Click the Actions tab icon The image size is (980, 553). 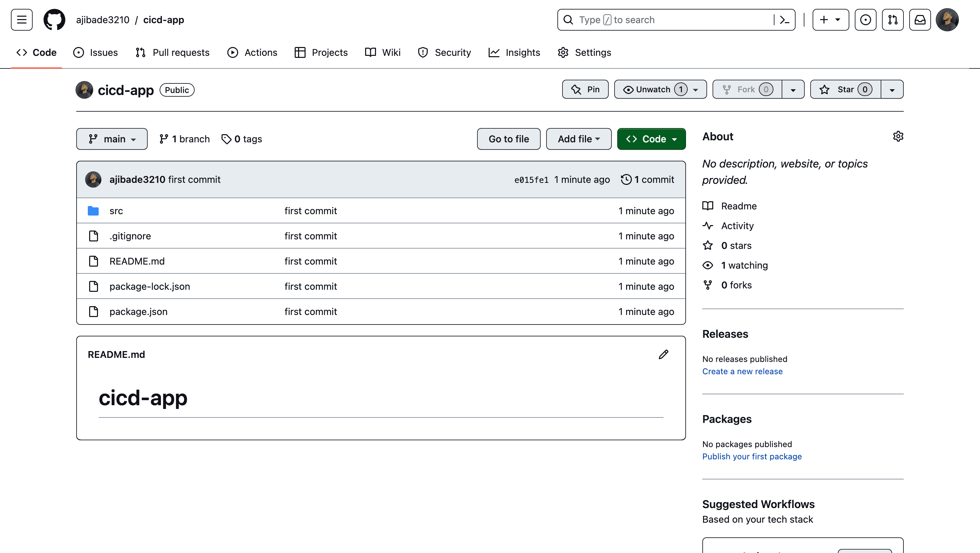(x=233, y=52)
